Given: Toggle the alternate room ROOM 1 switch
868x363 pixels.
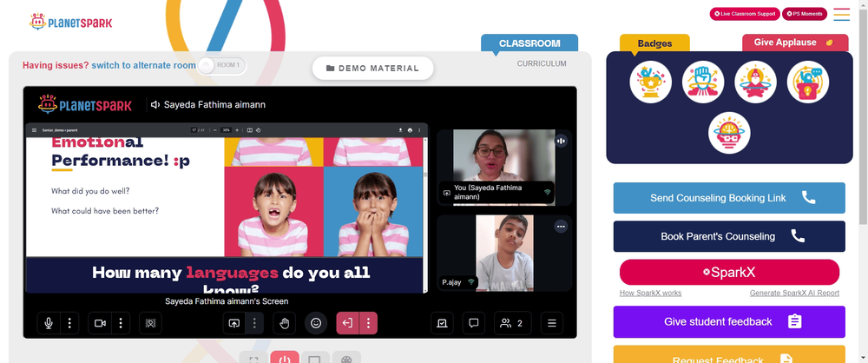Looking at the screenshot, I should pyautogui.click(x=221, y=65).
